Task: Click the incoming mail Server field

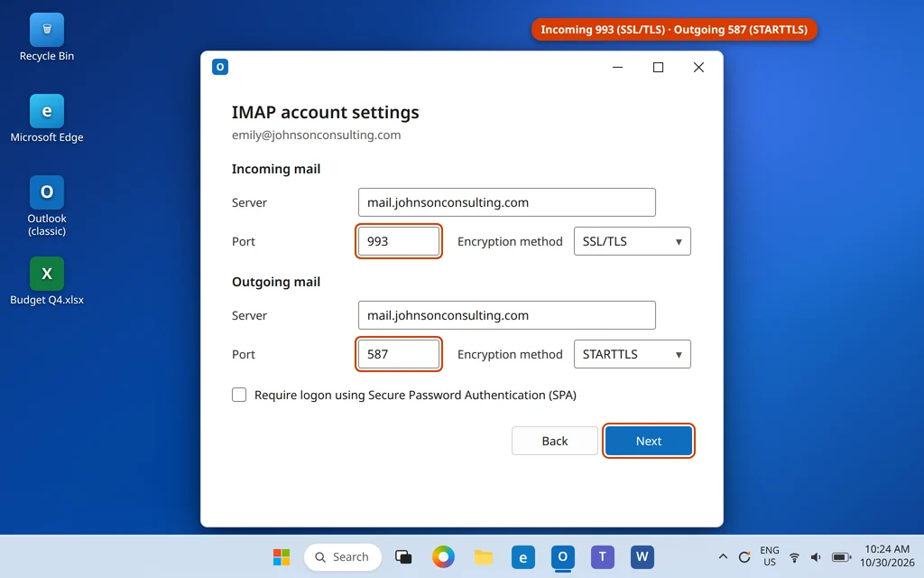Action: (507, 202)
